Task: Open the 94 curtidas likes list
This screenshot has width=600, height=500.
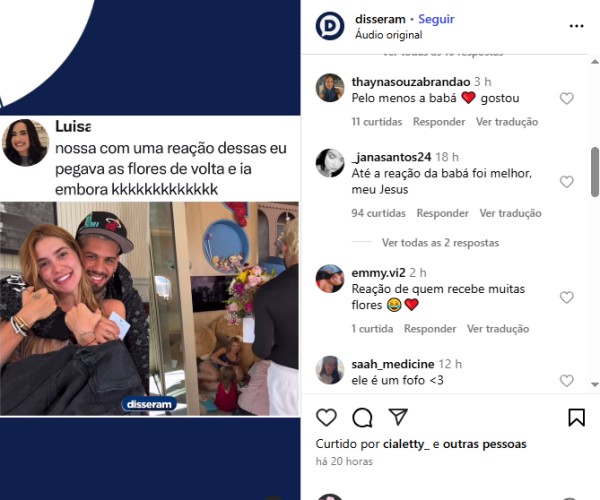Action: [x=378, y=213]
